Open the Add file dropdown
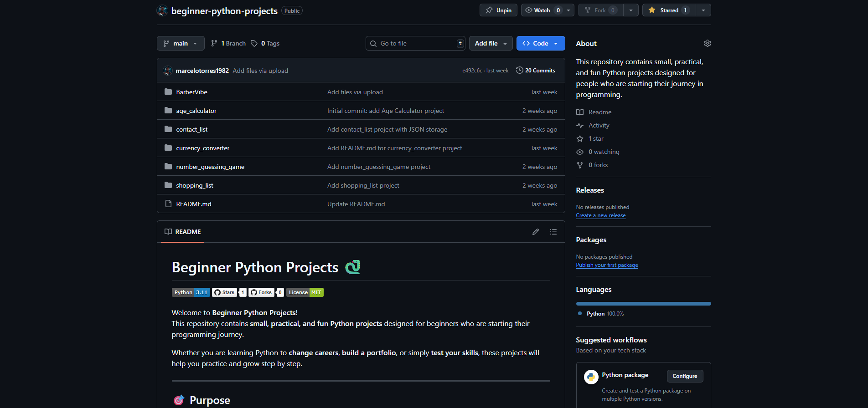 tap(491, 43)
